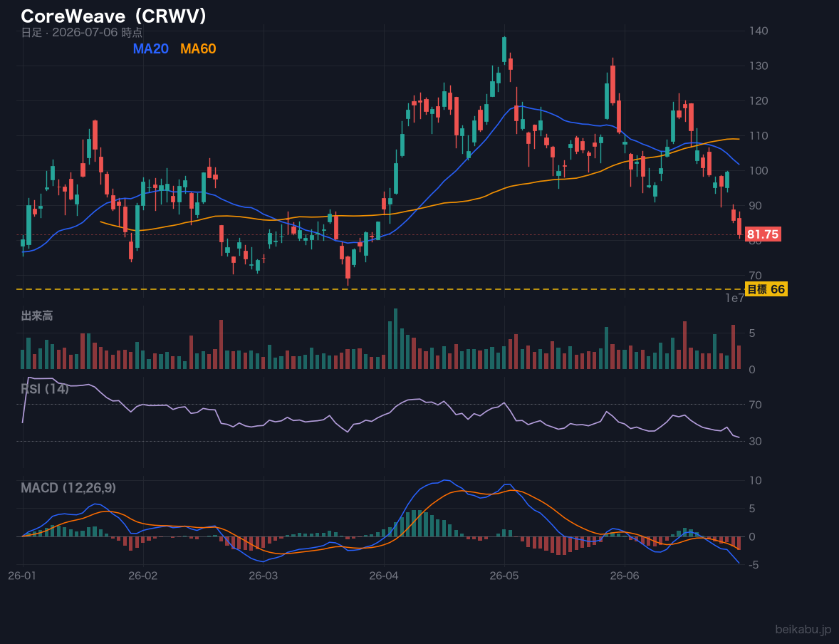Click the MACD axis 10 label
Screen dimensions: 839x644
756,480
